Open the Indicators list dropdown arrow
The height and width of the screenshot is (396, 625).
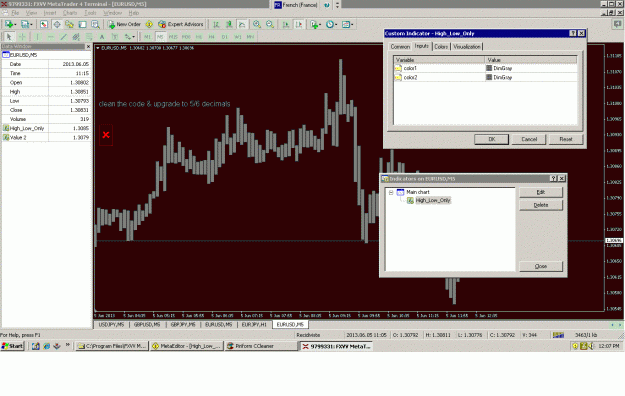[x=320, y=25]
